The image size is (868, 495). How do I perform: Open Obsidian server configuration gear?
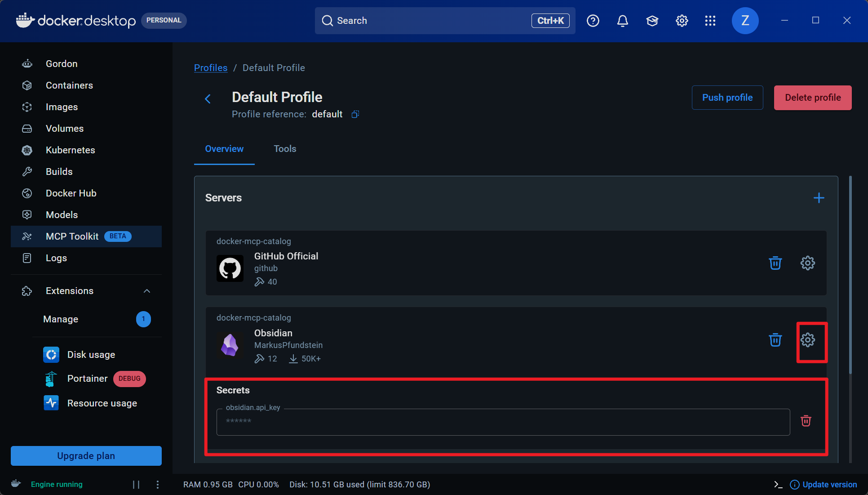coord(808,340)
